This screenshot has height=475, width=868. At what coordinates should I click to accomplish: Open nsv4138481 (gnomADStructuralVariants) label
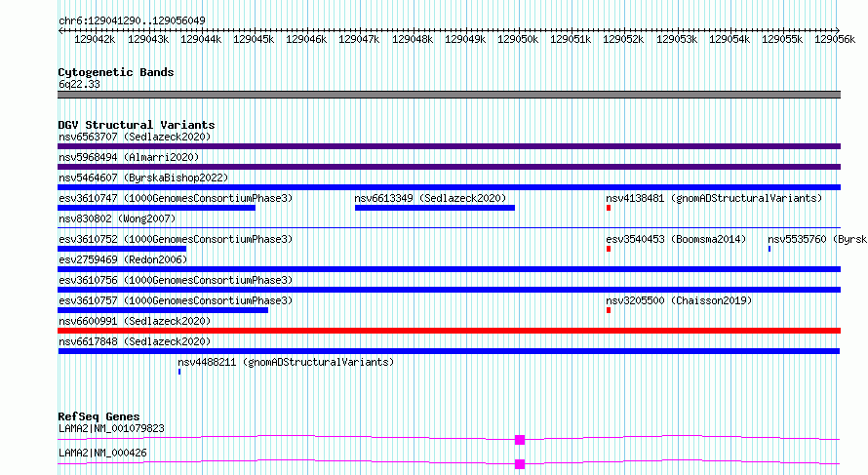714,198
